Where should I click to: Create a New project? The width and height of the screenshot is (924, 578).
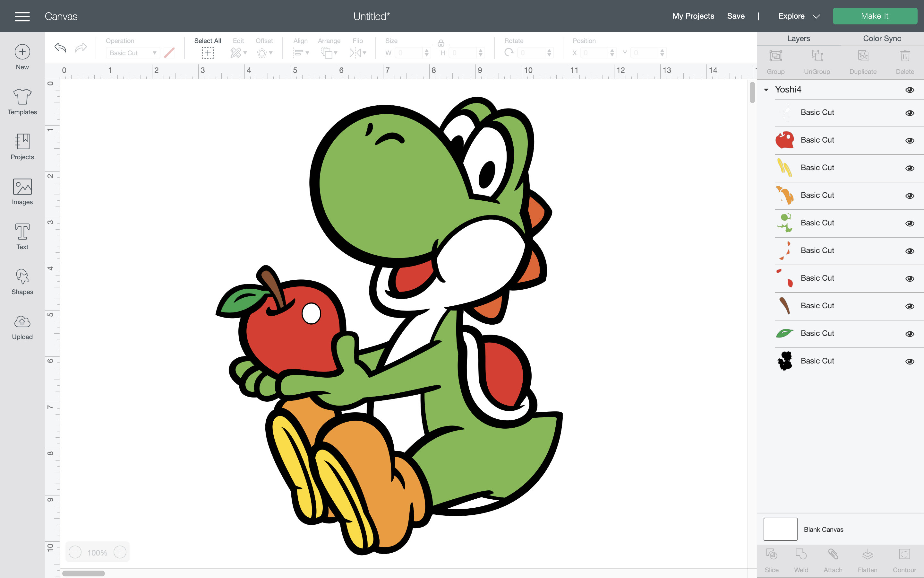point(22,57)
